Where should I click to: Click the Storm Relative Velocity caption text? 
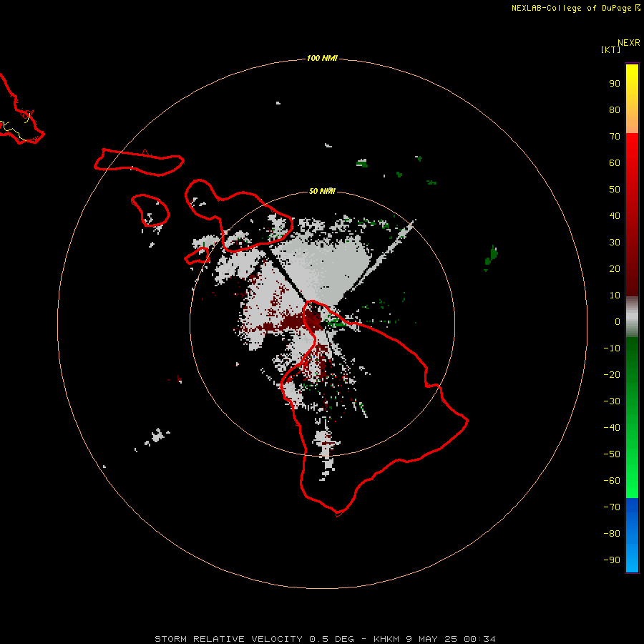[326, 639]
